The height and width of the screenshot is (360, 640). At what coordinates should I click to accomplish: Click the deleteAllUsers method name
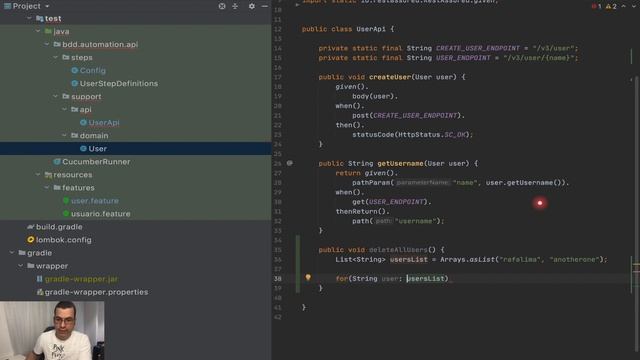(398, 250)
